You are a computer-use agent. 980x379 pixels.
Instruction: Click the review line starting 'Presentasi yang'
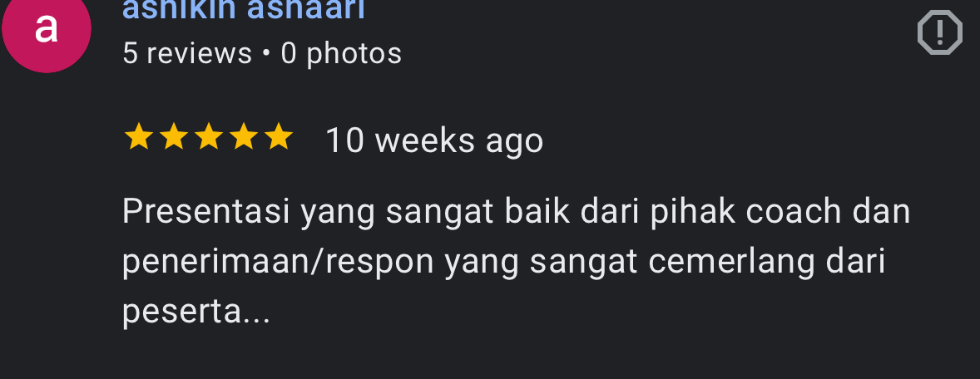click(x=517, y=212)
